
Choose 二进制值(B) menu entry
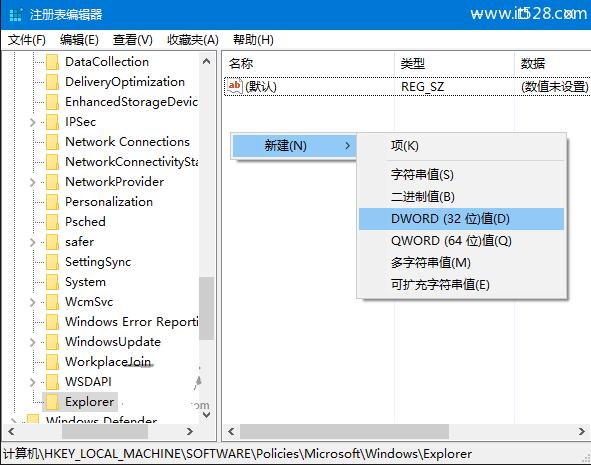pyautogui.click(x=461, y=196)
